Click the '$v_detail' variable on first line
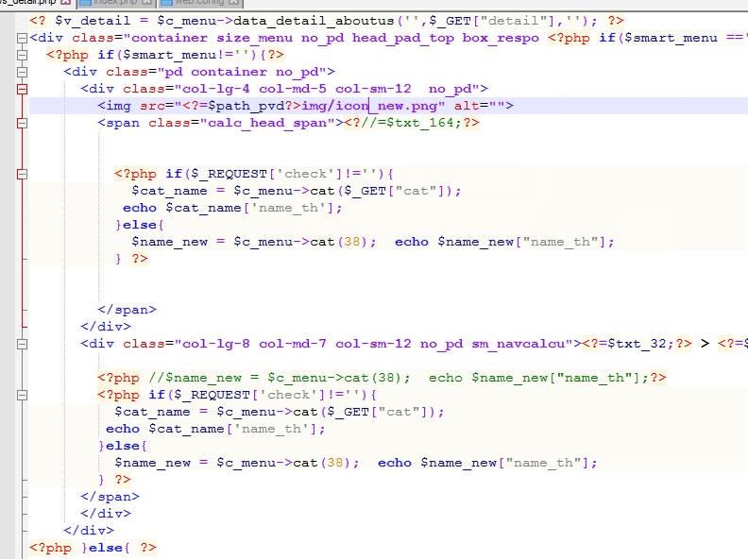This screenshot has width=748, height=560. tap(93, 21)
